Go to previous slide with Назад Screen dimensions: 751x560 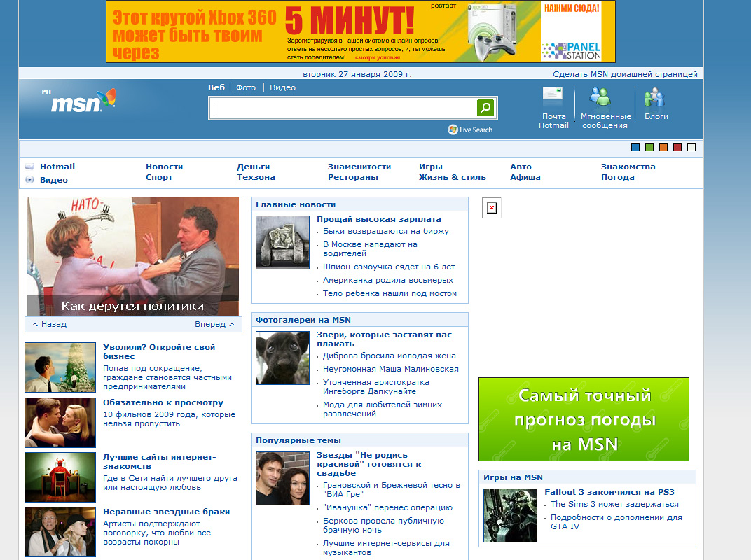[x=50, y=324]
